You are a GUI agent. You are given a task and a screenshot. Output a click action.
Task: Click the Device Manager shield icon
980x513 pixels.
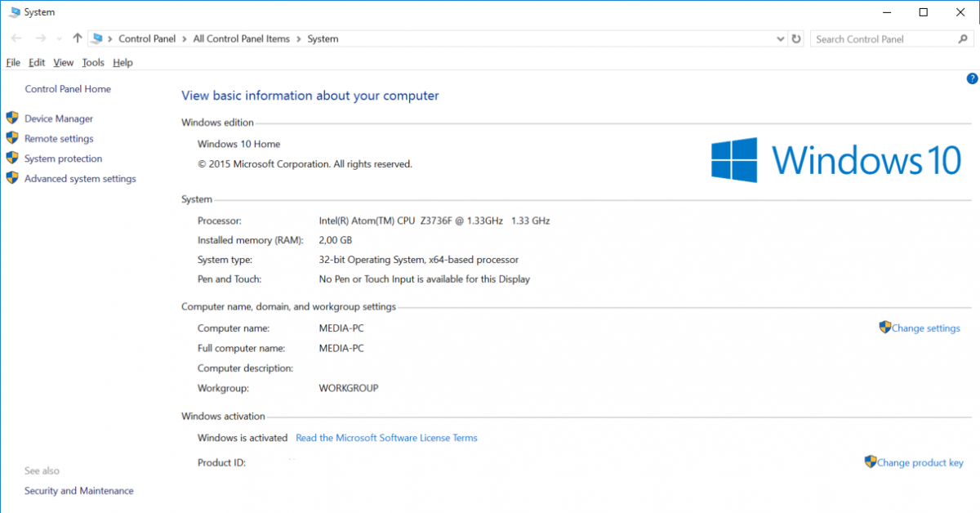click(12, 118)
